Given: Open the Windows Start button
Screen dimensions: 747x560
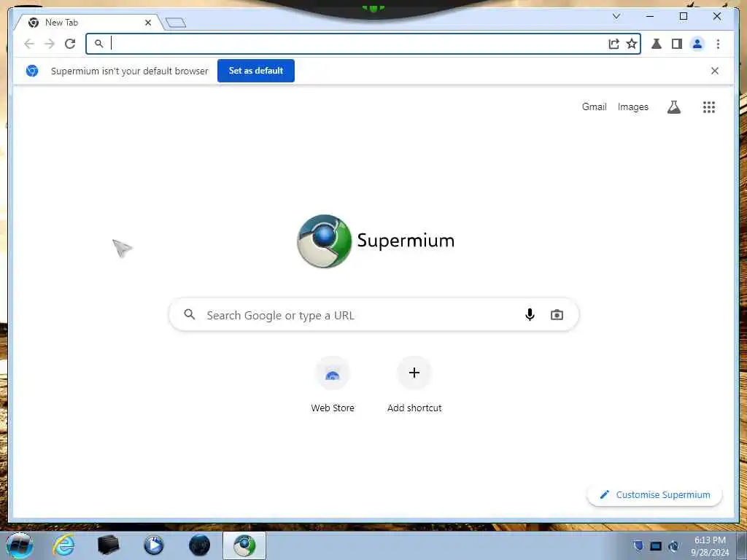Looking at the screenshot, I should click(x=20, y=545).
